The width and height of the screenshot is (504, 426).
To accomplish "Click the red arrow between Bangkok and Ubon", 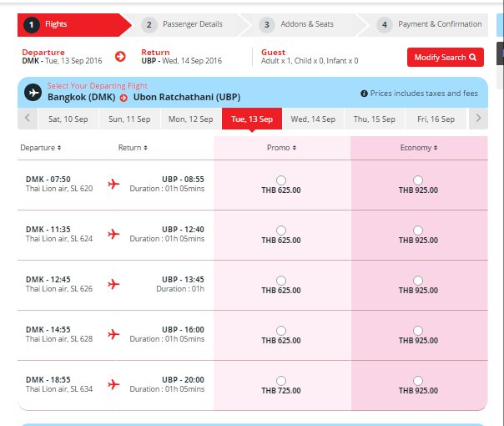I will coord(123,98).
